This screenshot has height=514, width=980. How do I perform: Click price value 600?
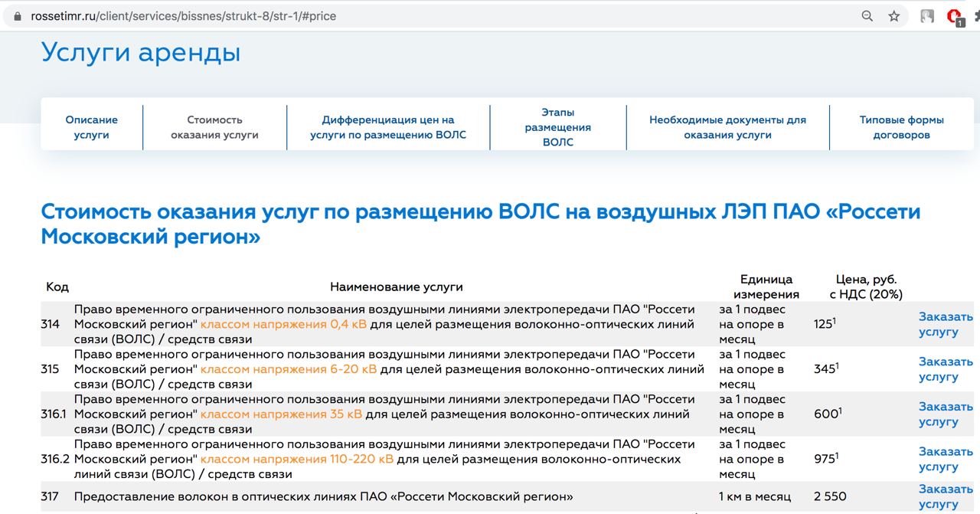[826, 414]
